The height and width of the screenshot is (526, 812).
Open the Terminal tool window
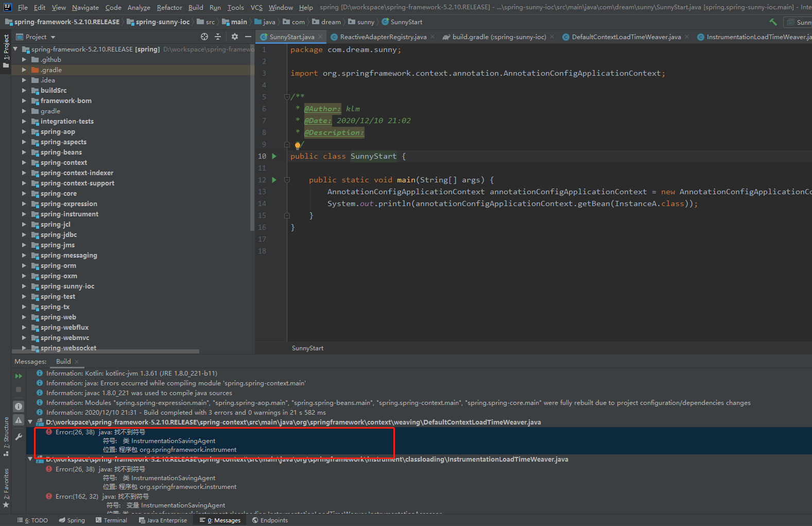[111, 520]
